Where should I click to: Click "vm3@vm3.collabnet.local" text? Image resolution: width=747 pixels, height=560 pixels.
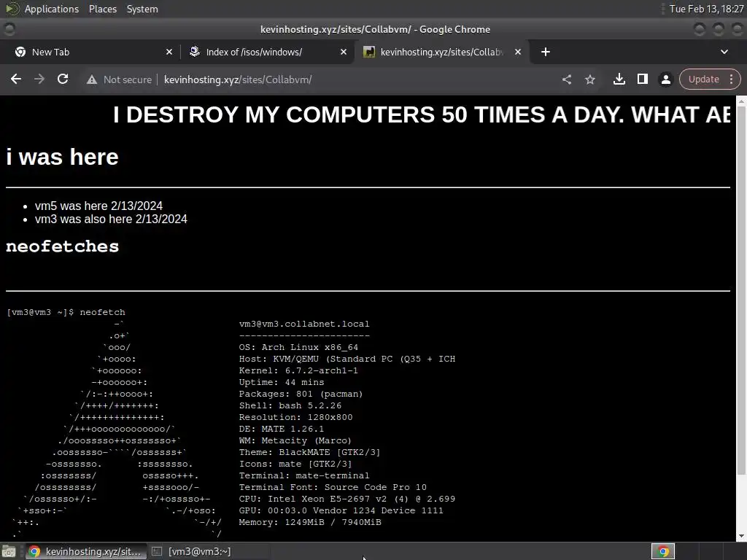click(x=304, y=324)
